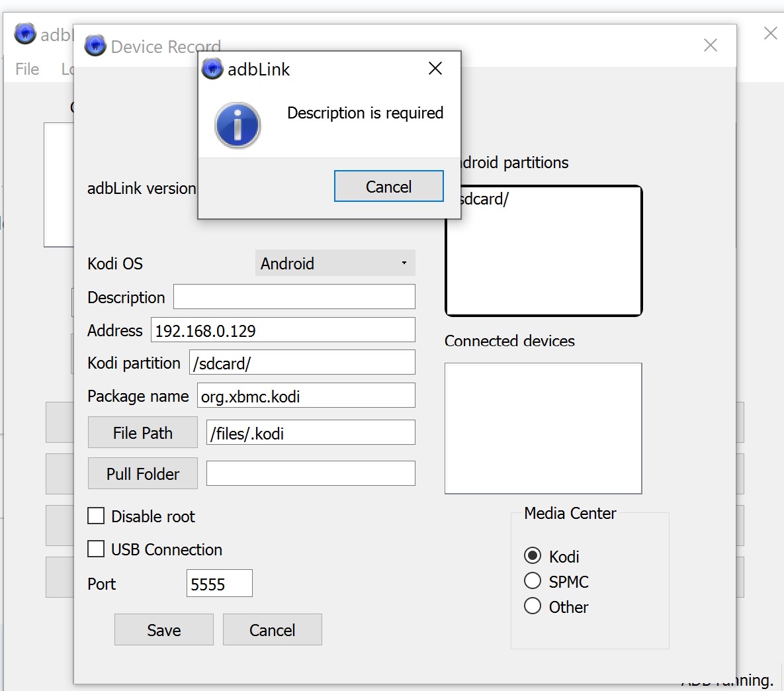The height and width of the screenshot is (691, 784).
Task: Click the Package name field org.xbmc.kodi
Action: [306, 395]
